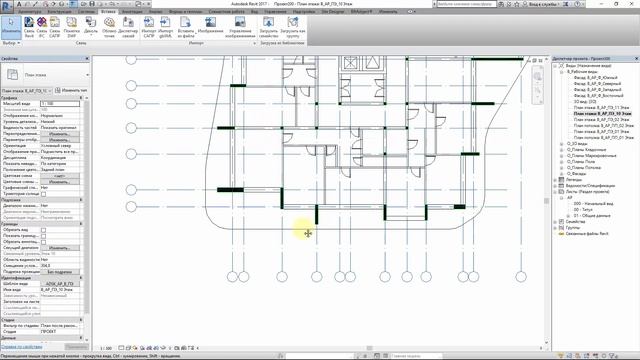Click Edit button for Visibility/Graphics Overrides
640x360 pixels.
60,134
